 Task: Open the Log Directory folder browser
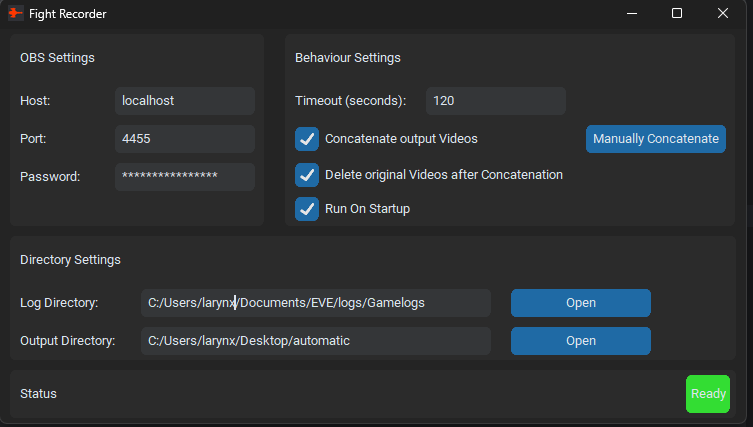tap(581, 303)
